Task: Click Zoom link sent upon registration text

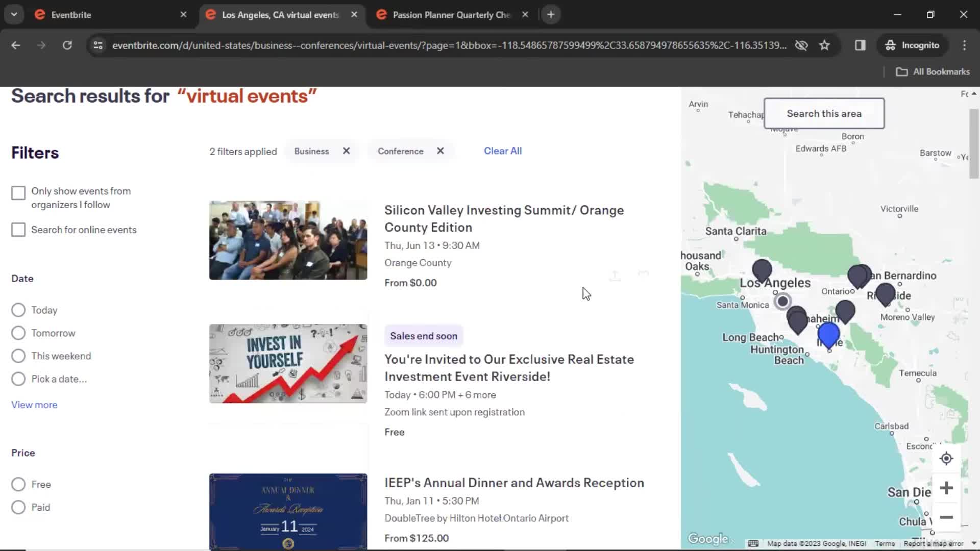Action: tap(454, 412)
